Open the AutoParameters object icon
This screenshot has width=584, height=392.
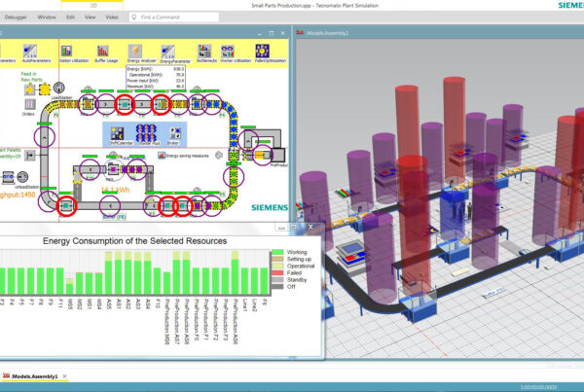pos(30,51)
